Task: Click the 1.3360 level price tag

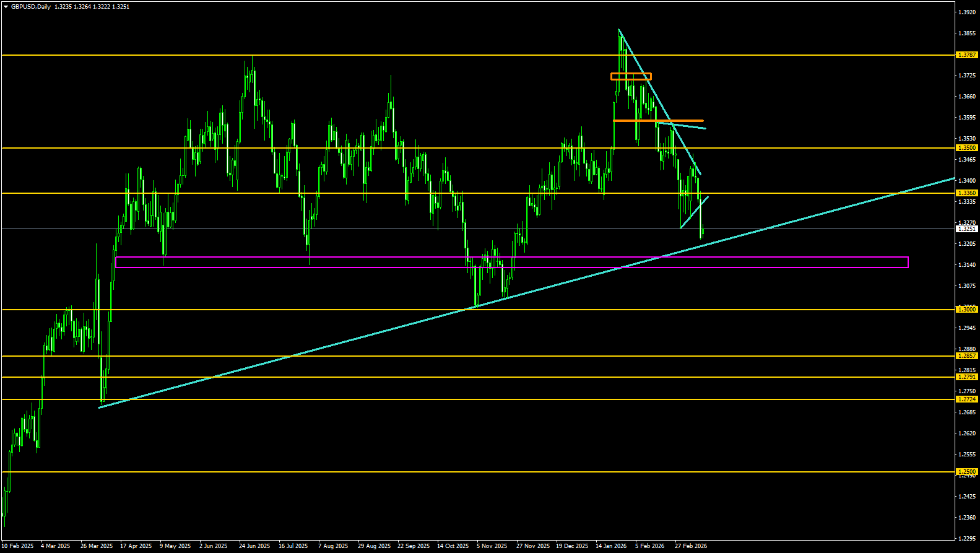Action: click(967, 193)
